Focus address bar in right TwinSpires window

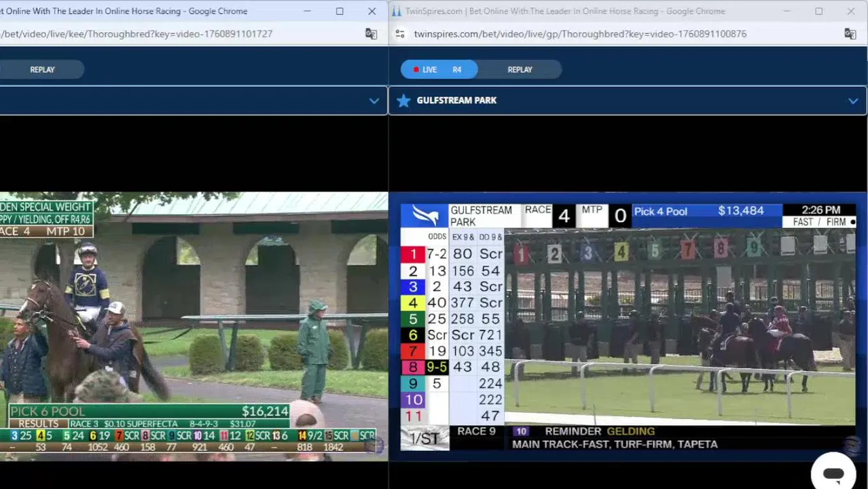[580, 33]
